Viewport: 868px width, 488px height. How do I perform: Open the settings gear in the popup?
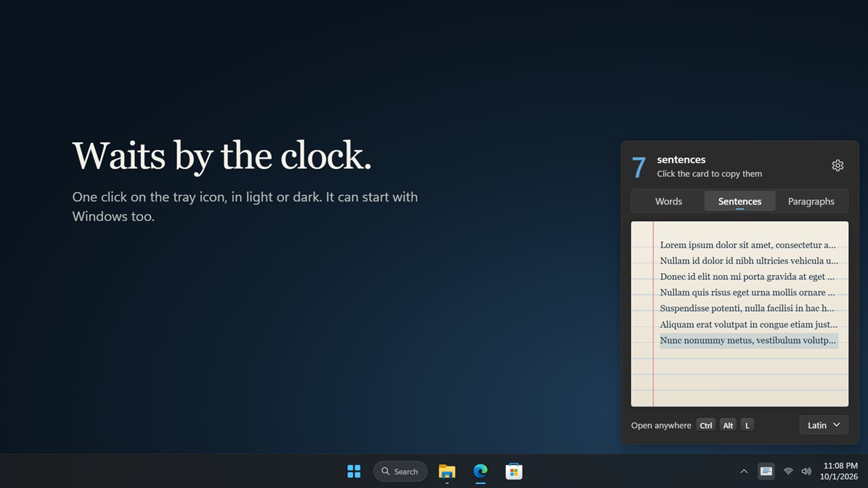pos(837,165)
